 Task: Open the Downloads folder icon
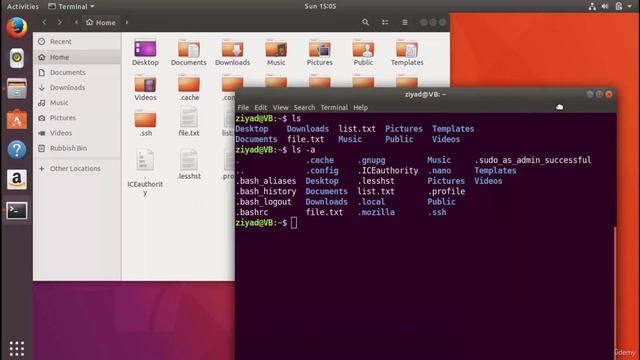tap(232, 53)
